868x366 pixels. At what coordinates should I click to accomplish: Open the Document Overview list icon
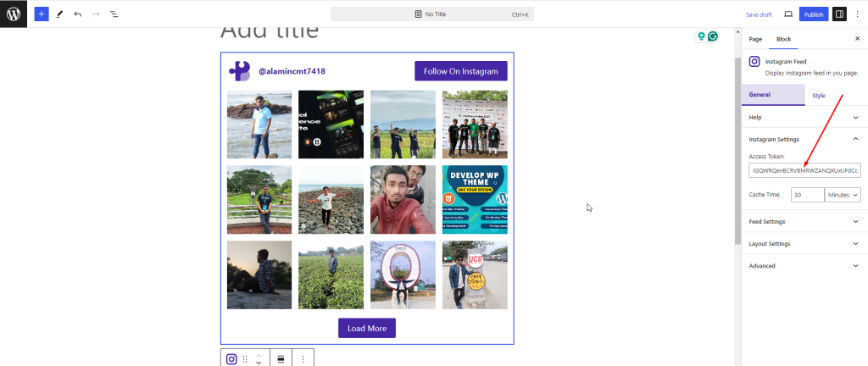(x=114, y=14)
